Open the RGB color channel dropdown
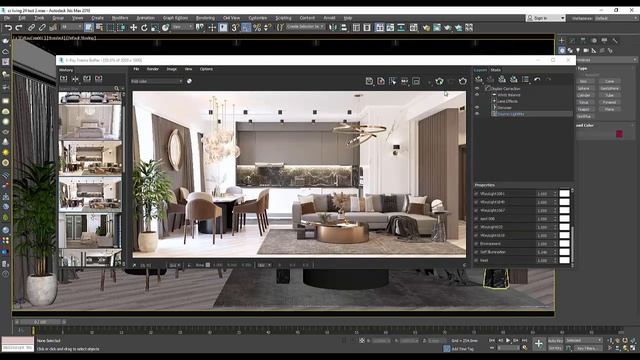The width and height of the screenshot is (640, 360). pyautogui.click(x=156, y=81)
